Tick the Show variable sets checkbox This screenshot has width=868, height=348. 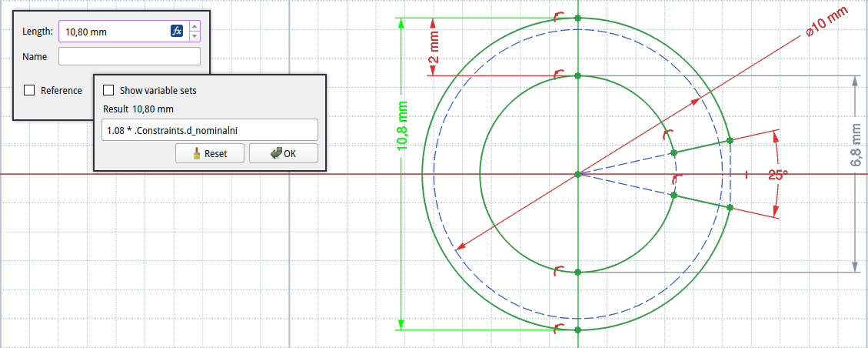pos(108,90)
